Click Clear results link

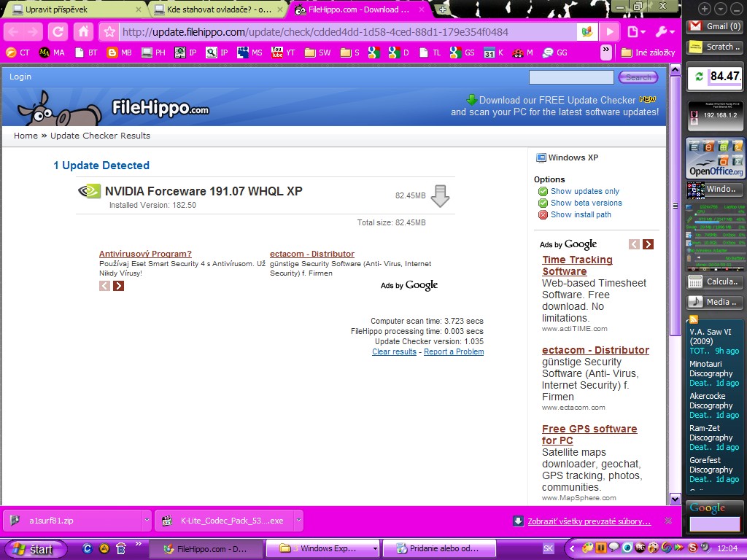click(x=394, y=351)
